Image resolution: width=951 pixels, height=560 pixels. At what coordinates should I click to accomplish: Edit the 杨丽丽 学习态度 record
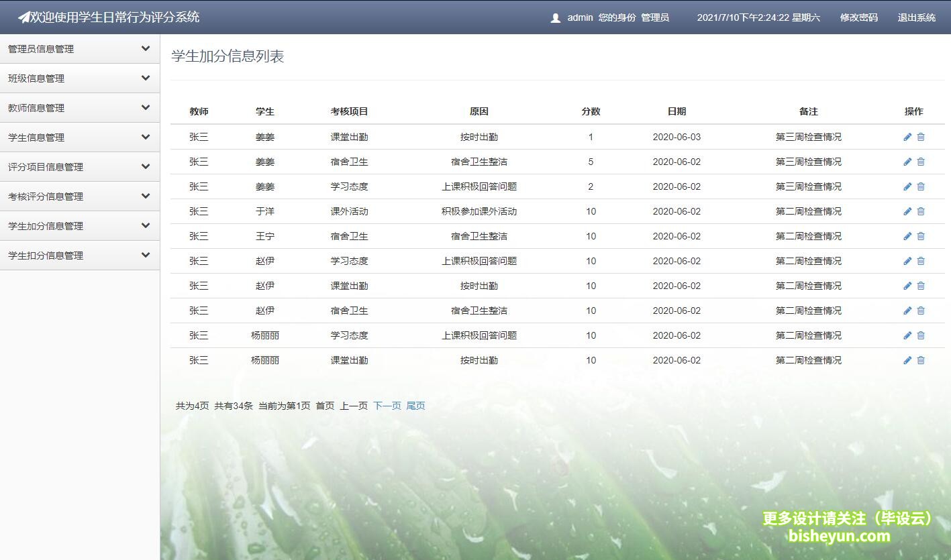(x=907, y=335)
